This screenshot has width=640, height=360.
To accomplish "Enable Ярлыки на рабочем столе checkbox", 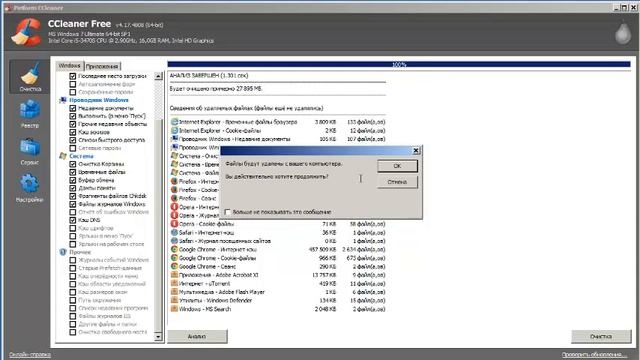I will point(73,244).
